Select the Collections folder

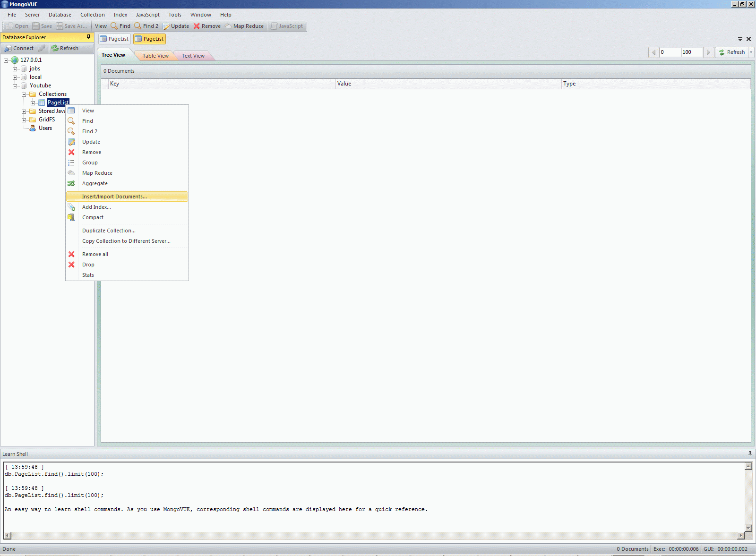pyautogui.click(x=52, y=94)
